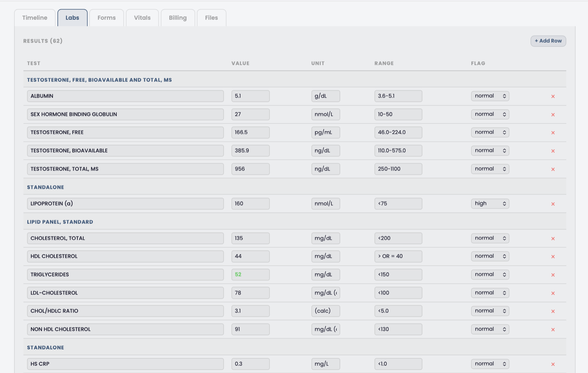Open flag dropdown for CHOL/HDLC RATIO
588x373 pixels.
(x=490, y=311)
